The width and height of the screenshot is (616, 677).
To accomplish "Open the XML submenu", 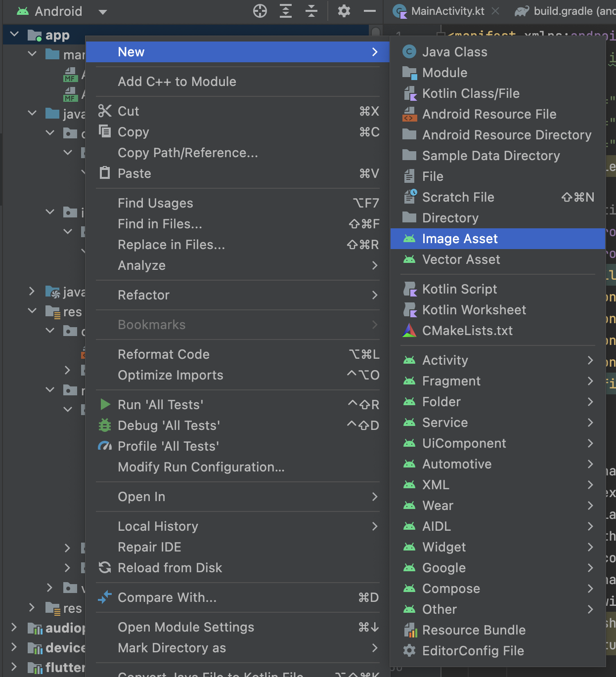I will [498, 485].
